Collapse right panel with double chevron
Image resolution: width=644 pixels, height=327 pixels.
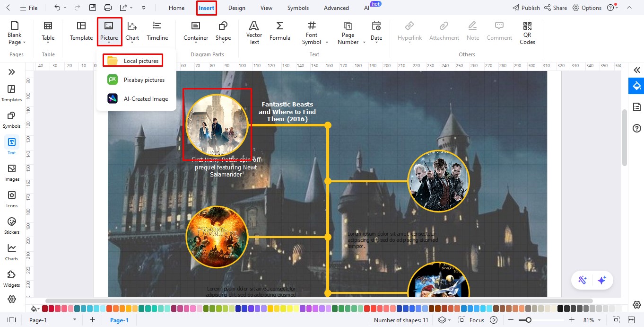pos(637,70)
